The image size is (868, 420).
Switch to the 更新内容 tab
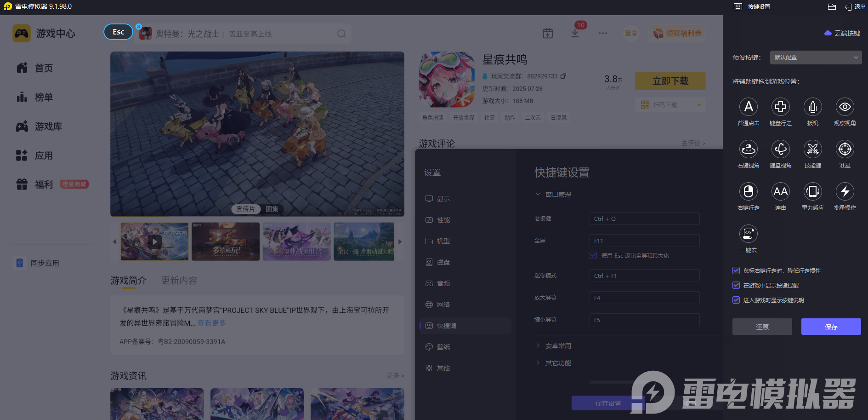[x=179, y=281]
